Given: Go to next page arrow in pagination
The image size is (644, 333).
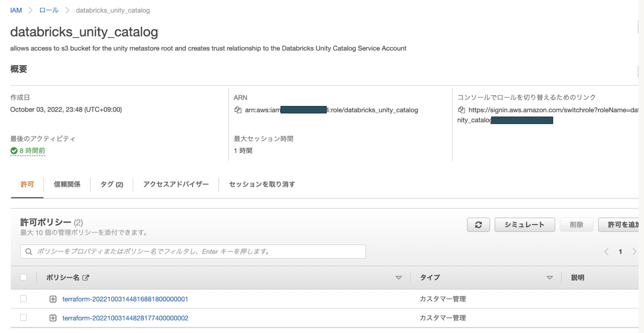Looking at the screenshot, I should click(634, 251).
